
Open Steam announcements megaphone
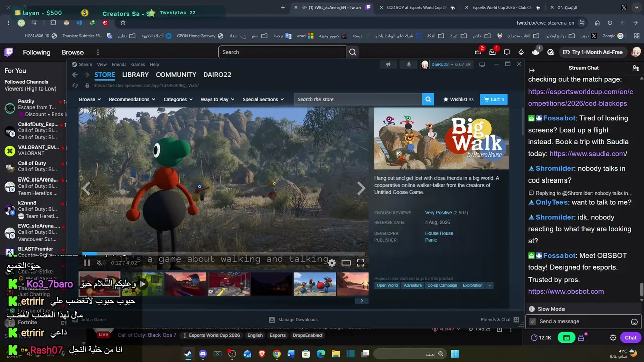[x=388, y=64]
